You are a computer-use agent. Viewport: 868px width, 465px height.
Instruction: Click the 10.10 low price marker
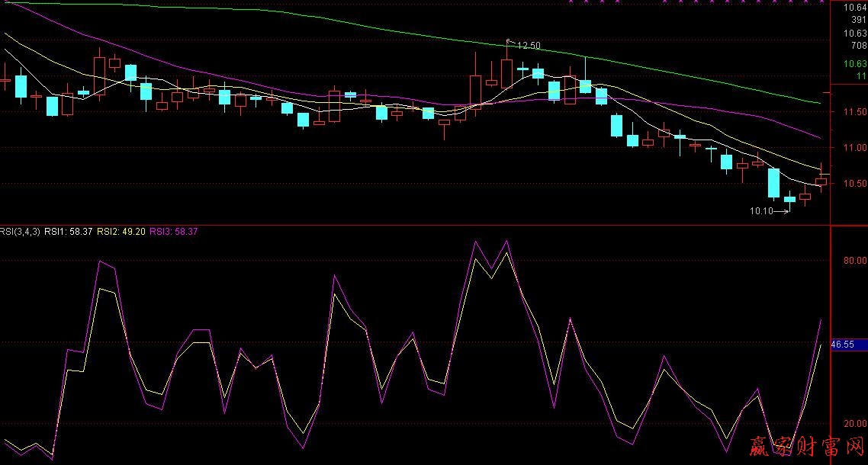760,211
